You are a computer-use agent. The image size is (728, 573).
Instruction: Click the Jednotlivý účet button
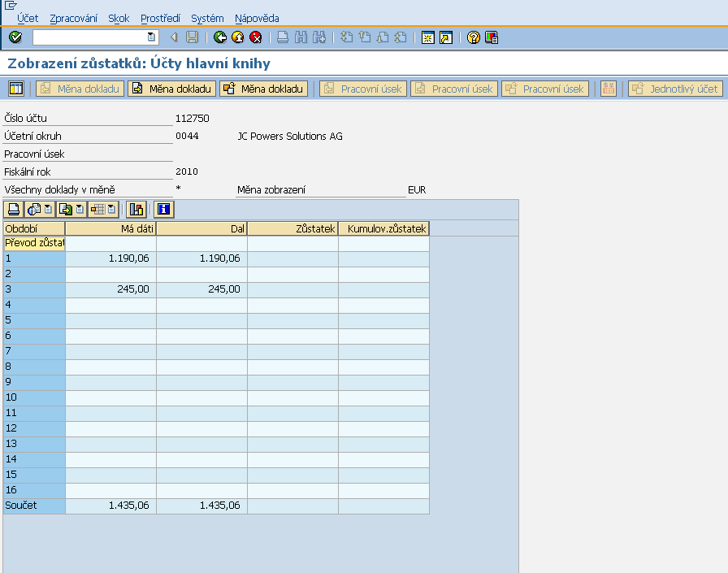coord(675,89)
